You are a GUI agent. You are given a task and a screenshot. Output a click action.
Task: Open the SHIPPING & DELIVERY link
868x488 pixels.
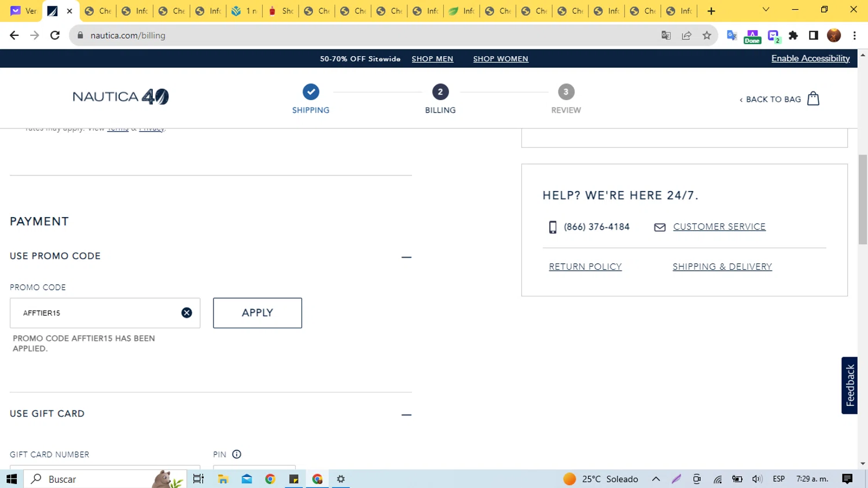tap(722, 267)
